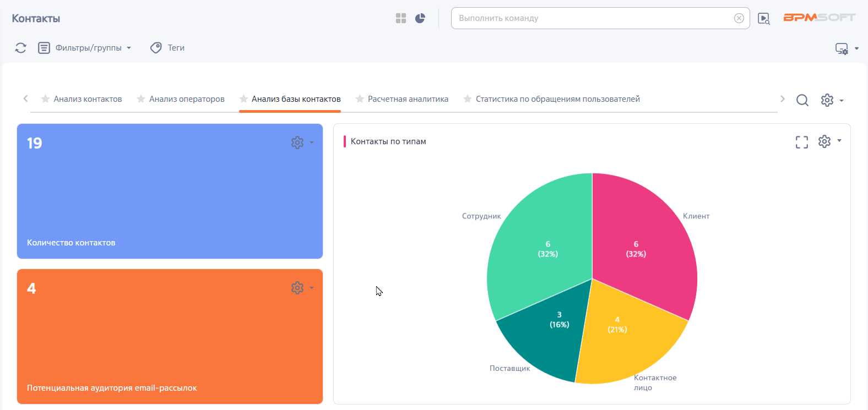Clear the command input with the X icon
The height and width of the screenshot is (410, 868).
tap(739, 18)
